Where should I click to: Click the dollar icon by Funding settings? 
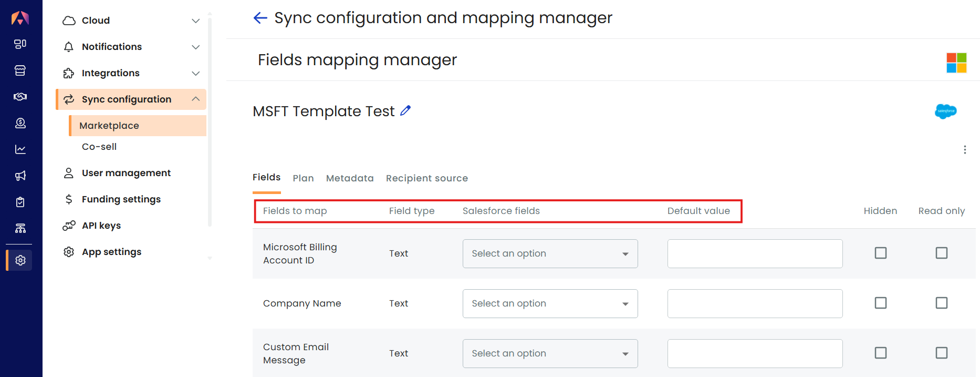69,199
